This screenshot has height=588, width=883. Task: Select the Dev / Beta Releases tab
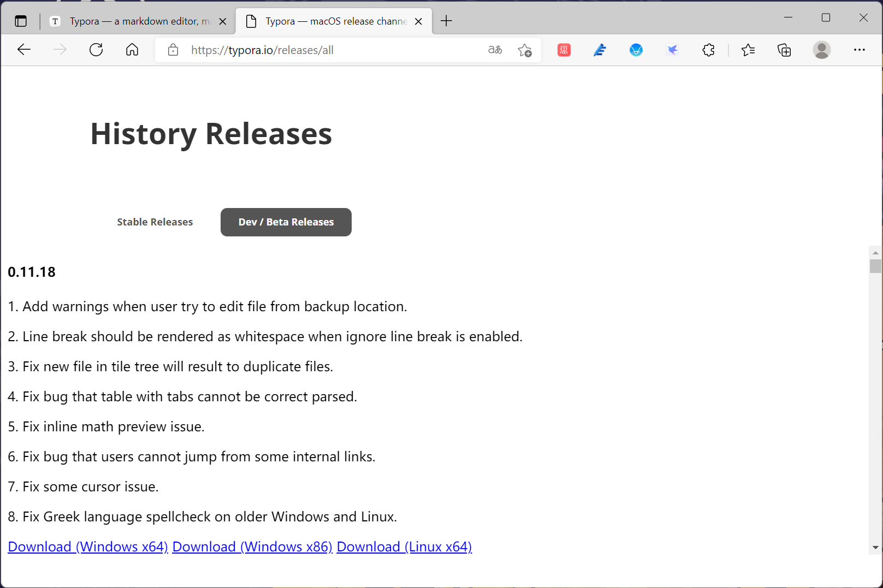(x=286, y=222)
